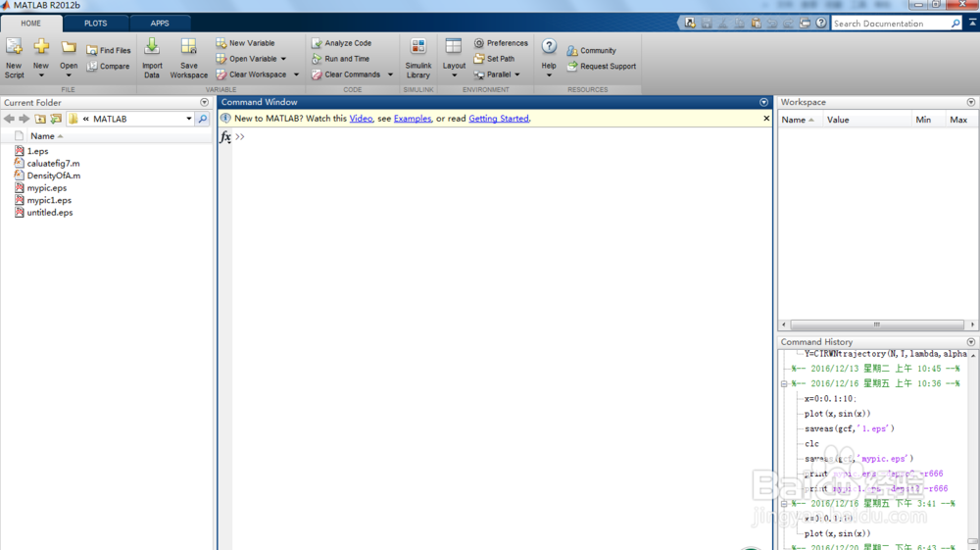980x550 pixels.
Task: Switch to the APPS tab
Action: pyautogui.click(x=160, y=24)
